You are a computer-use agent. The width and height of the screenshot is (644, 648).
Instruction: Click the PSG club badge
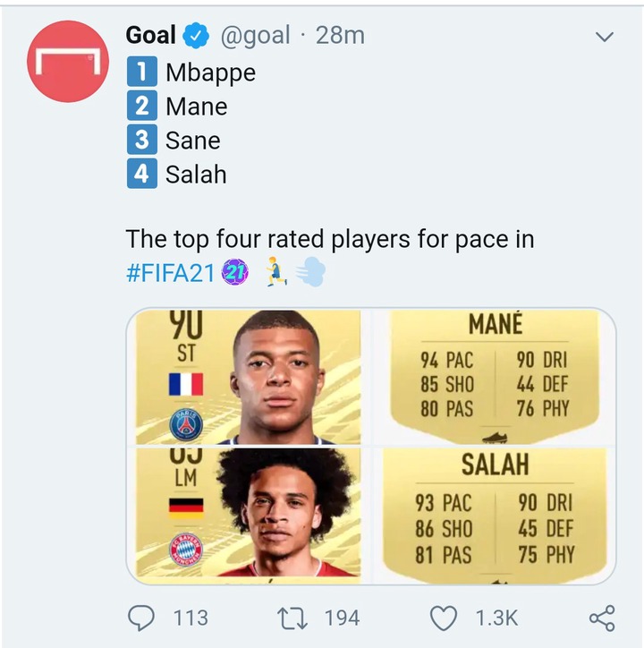click(x=186, y=423)
